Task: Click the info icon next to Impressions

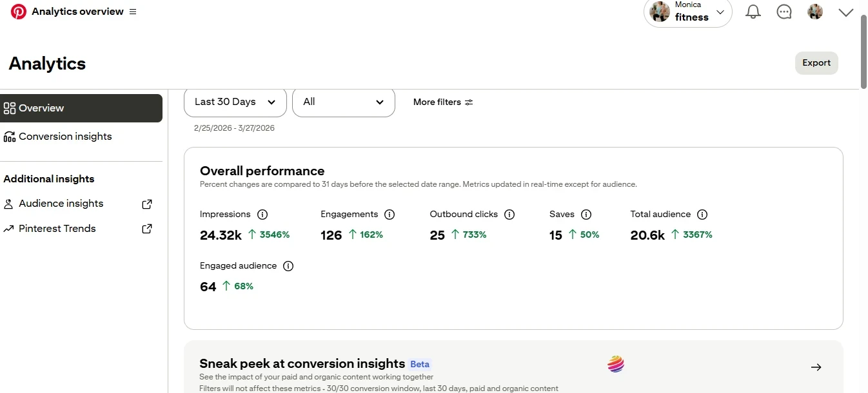Action: [262, 215]
